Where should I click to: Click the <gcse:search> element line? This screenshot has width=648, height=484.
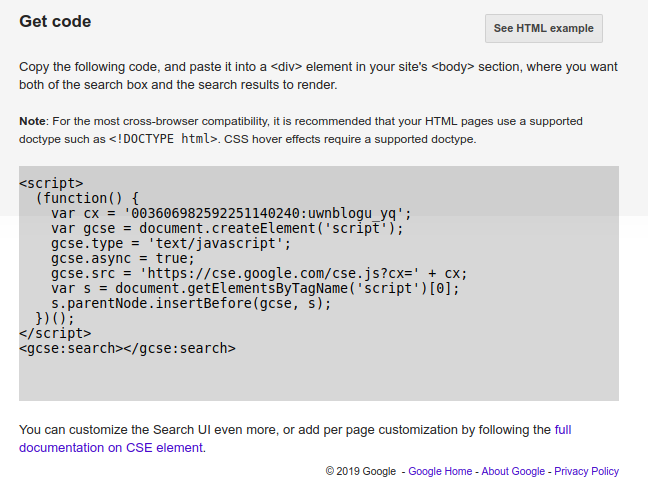(127, 348)
